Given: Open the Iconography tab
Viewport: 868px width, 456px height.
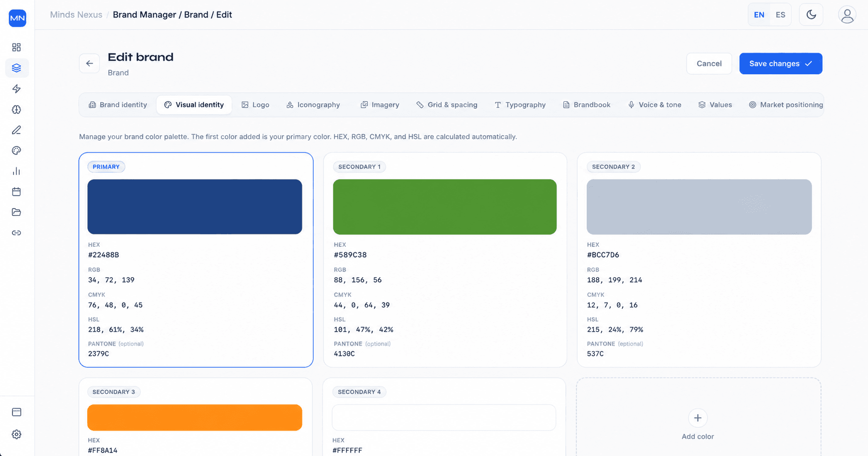Looking at the screenshot, I should tap(313, 105).
